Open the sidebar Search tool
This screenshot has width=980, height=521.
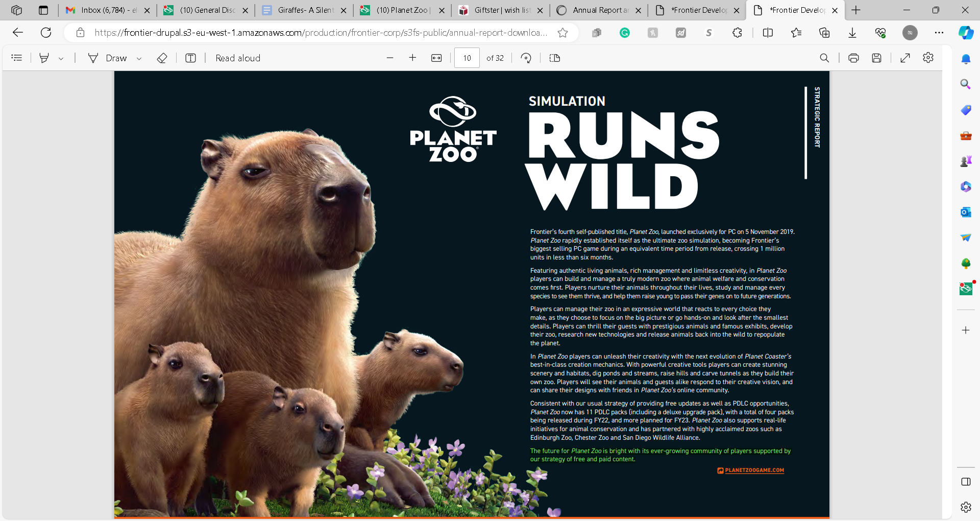coord(966,84)
